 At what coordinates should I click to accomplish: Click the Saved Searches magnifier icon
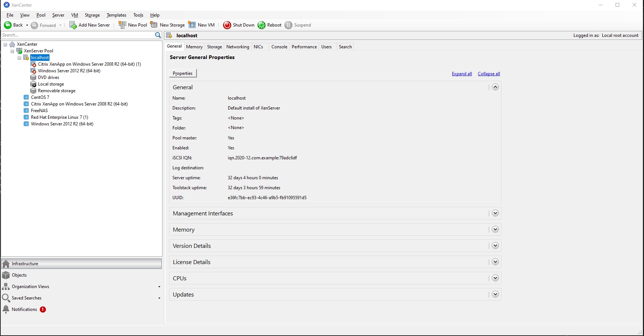click(6, 298)
